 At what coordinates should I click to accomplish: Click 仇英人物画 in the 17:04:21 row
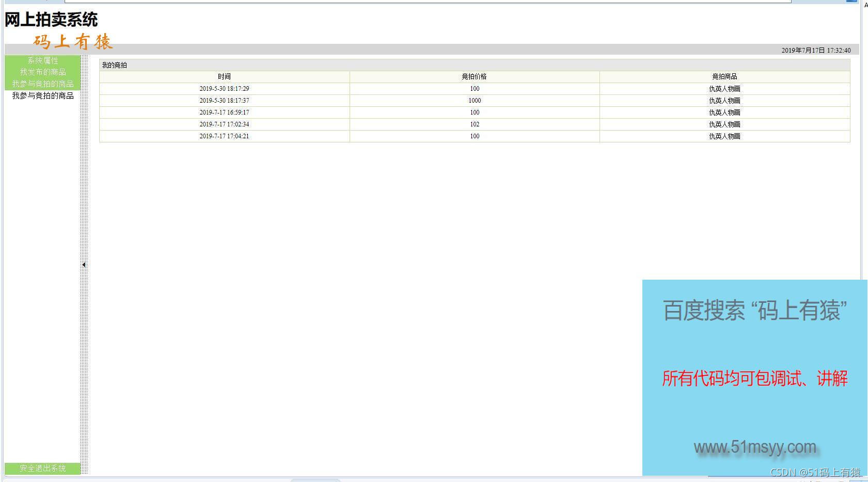(x=724, y=136)
